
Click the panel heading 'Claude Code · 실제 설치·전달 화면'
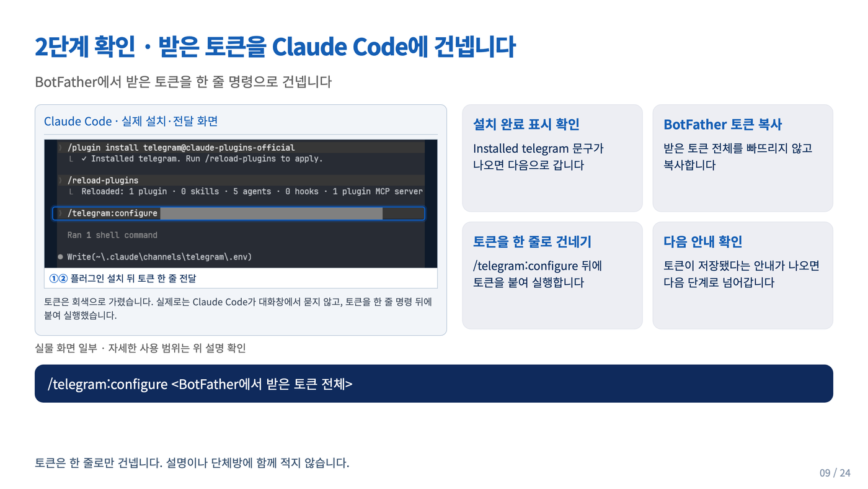coord(131,121)
